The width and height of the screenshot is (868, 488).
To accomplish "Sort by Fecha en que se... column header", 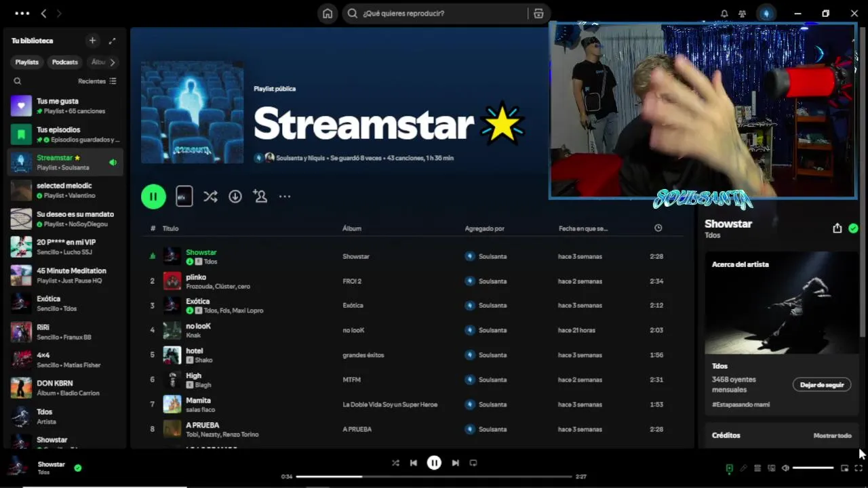I will (583, 228).
